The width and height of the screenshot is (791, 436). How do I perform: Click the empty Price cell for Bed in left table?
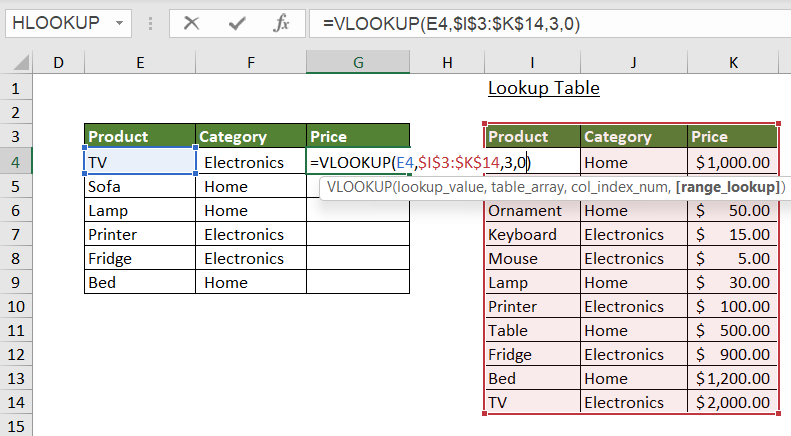click(358, 282)
